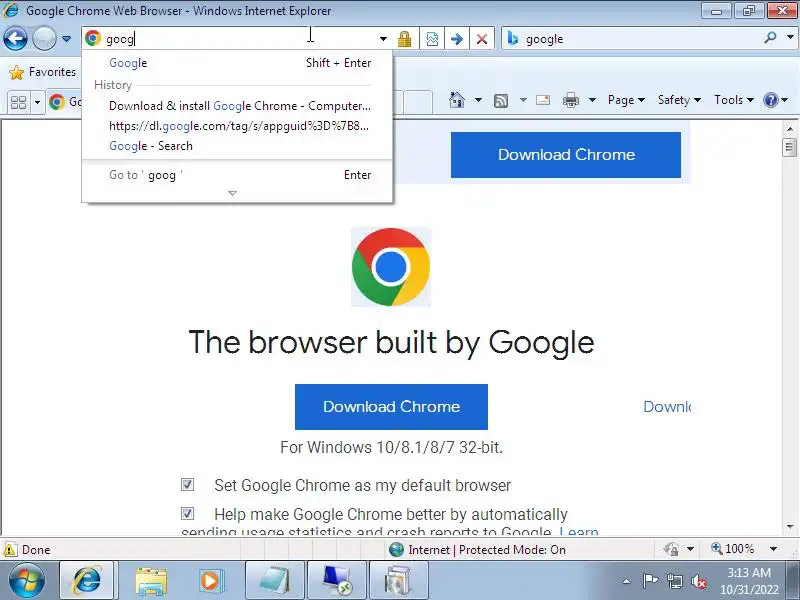
Task: Open the Favorites star button
Action: click(x=42, y=72)
